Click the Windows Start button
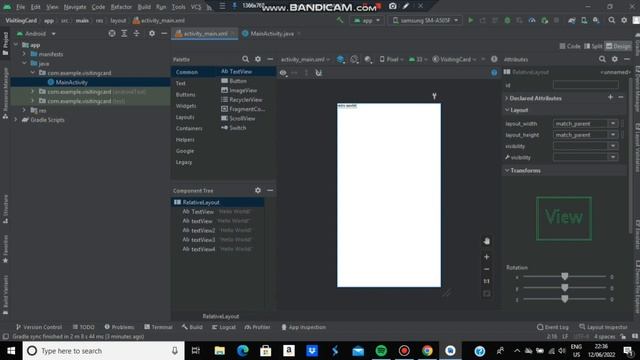 pyautogui.click(x=11, y=351)
